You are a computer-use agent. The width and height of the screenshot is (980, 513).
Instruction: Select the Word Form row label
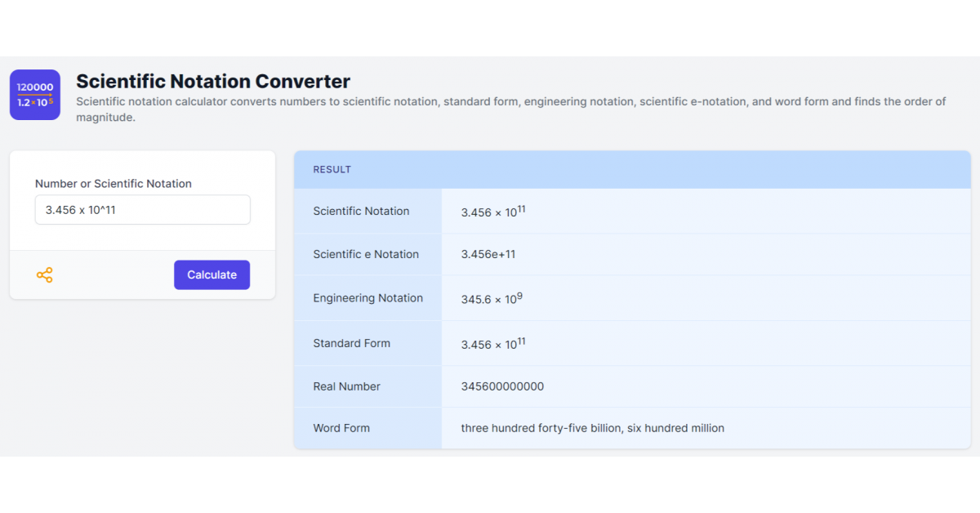(x=341, y=428)
